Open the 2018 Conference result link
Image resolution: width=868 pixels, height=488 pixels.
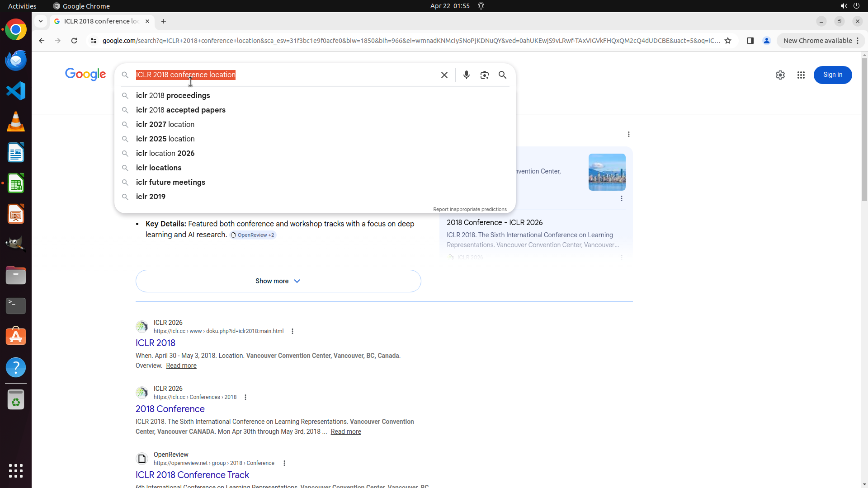coord(170,409)
